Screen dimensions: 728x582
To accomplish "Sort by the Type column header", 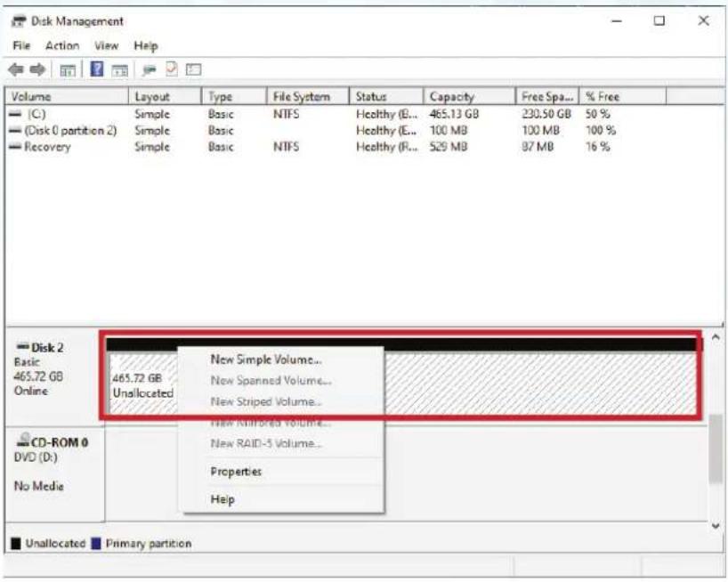I will (x=234, y=96).
